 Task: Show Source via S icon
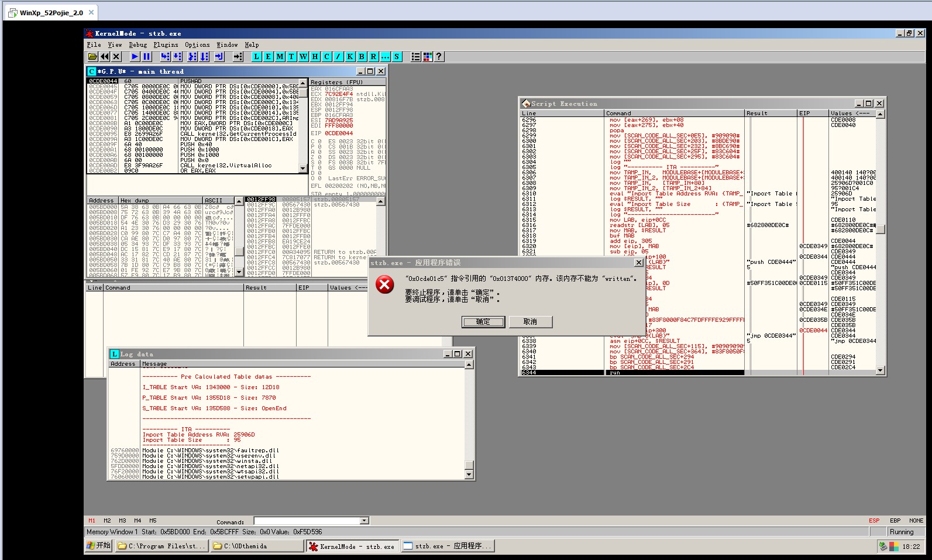click(397, 56)
